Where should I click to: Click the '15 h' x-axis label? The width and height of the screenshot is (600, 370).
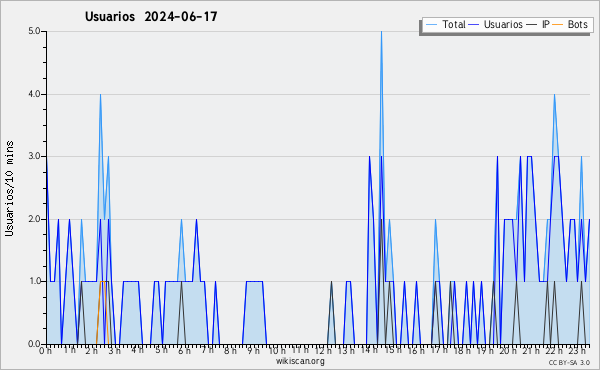click(x=393, y=350)
